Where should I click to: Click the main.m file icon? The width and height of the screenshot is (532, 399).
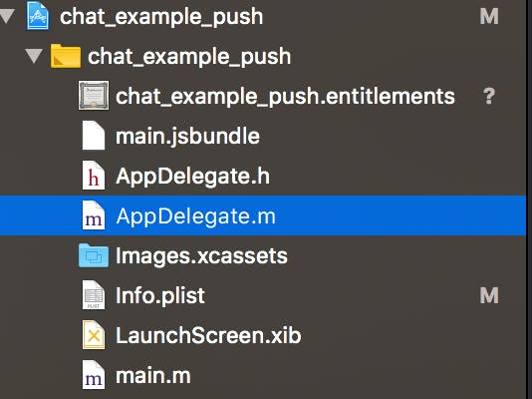[94, 375]
